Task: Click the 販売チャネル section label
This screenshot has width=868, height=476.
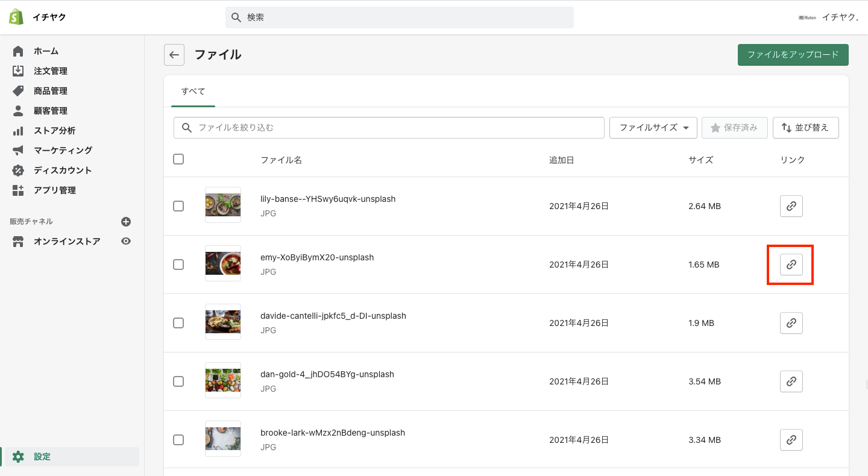Action: pos(31,222)
